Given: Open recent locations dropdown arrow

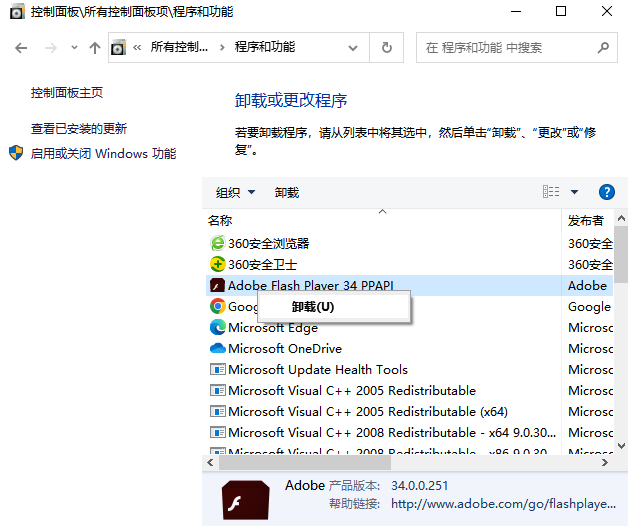Looking at the screenshot, I should pyautogui.click(x=74, y=48).
